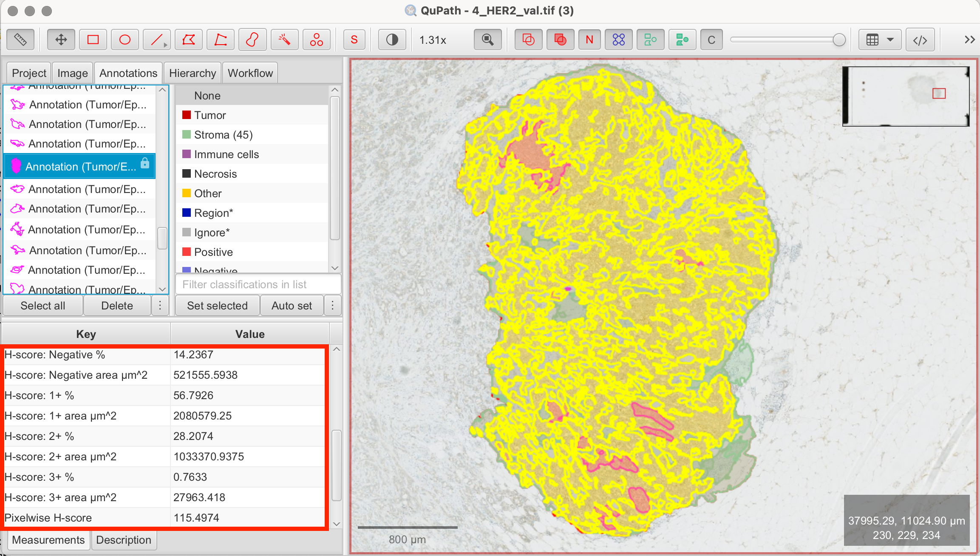
Task: Switch to the Hierarchy tab
Action: pyautogui.click(x=193, y=73)
